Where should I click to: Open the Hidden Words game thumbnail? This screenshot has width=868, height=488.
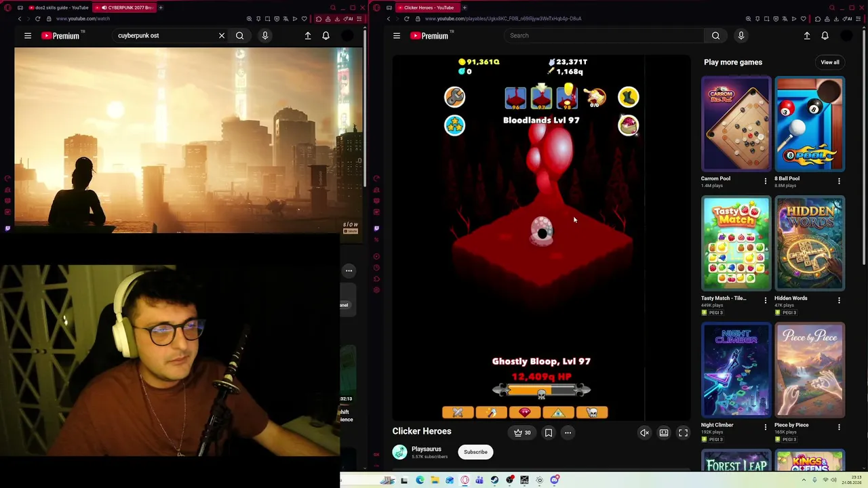(810, 243)
